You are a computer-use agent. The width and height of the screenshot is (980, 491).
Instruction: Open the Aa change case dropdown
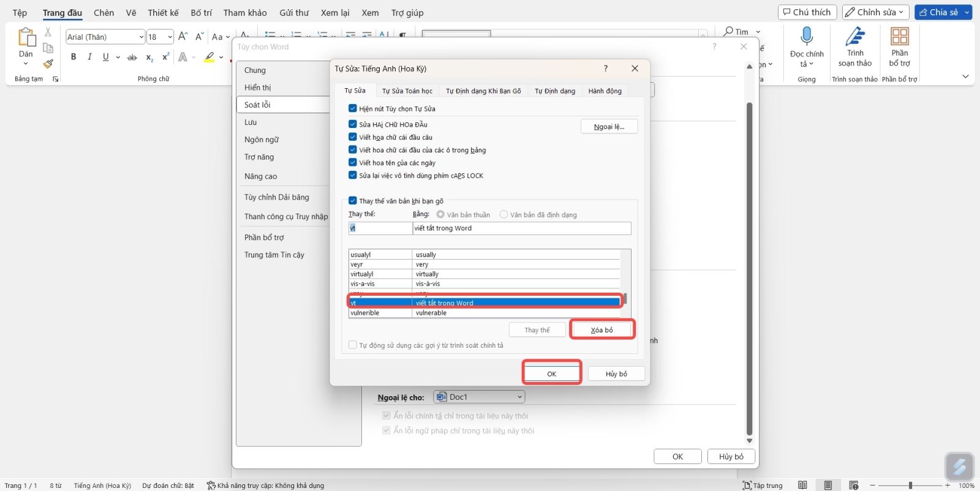[x=221, y=37]
